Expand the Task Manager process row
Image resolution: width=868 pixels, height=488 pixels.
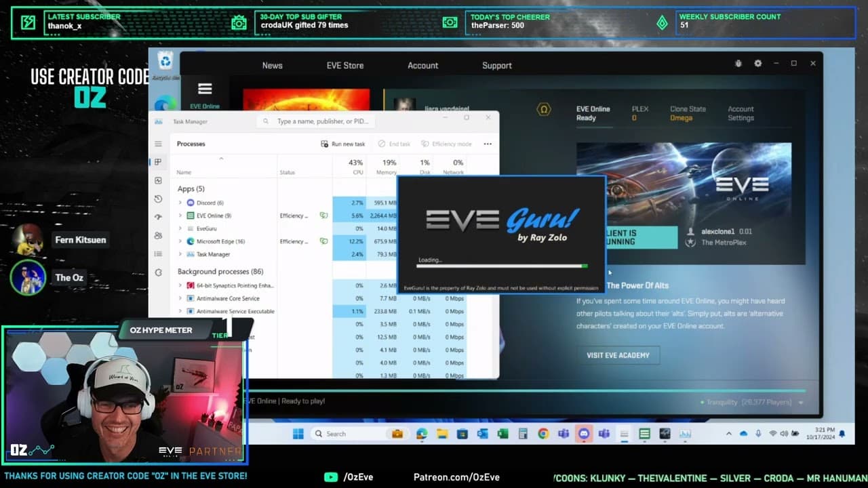click(x=180, y=254)
